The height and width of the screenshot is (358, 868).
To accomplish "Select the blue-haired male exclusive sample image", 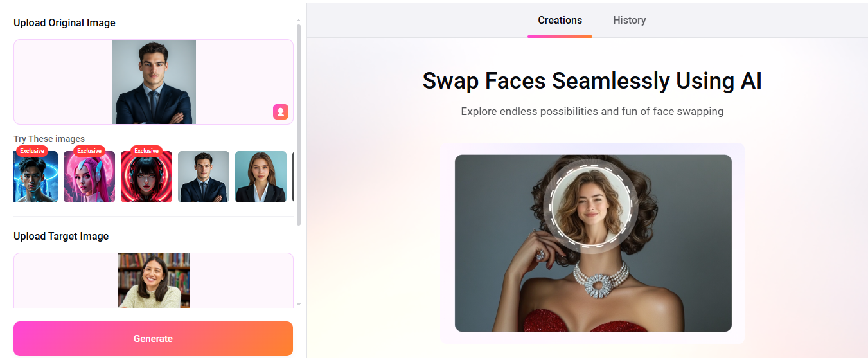I will [35, 177].
